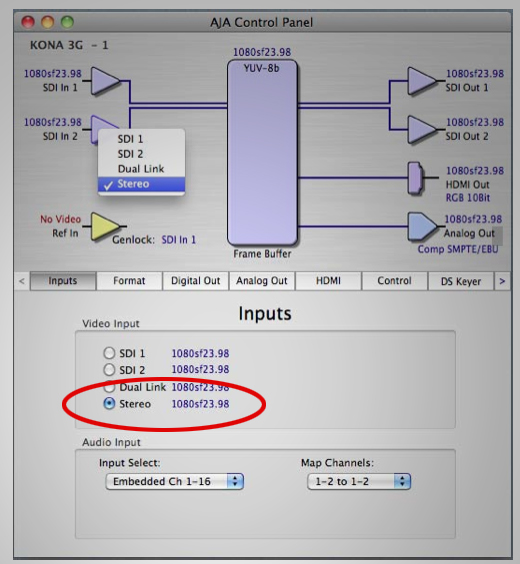
Task: Click the 1080sf23.98 value beside SDI 1 radio
Action: coord(200,353)
